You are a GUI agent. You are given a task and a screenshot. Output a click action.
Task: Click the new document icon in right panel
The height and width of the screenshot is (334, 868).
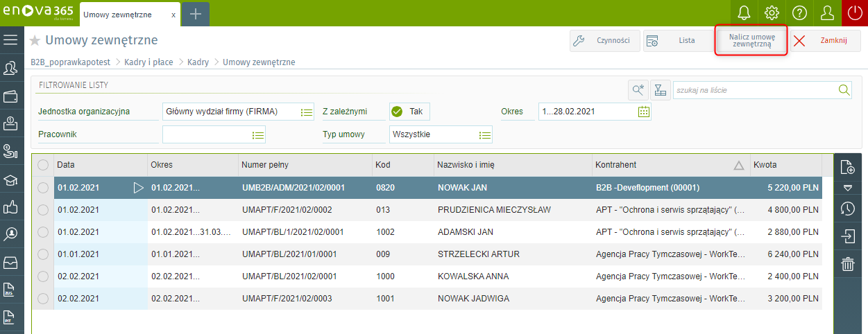847,167
